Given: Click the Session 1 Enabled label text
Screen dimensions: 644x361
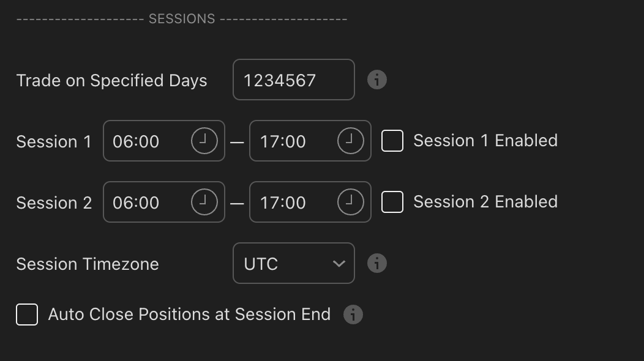Looking at the screenshot, I should pyautogui.click(x=485, y=141).
